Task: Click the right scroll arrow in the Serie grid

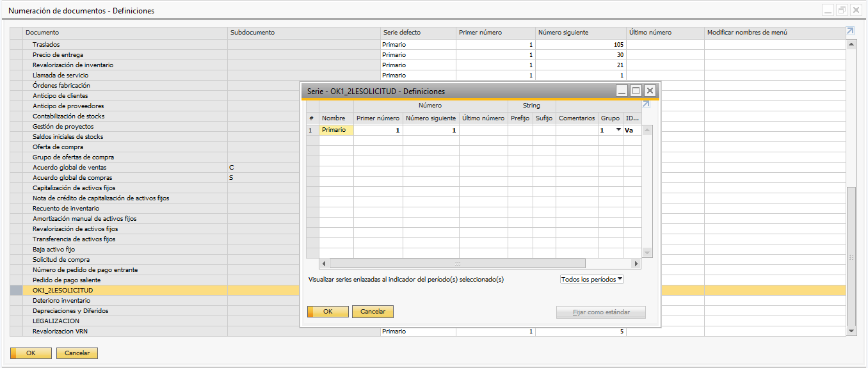Action: tap(636, 264)
